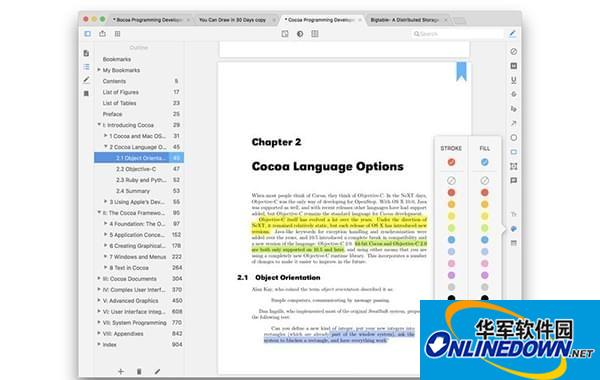Pick blue in FILL color column

(x=485, y=240)
